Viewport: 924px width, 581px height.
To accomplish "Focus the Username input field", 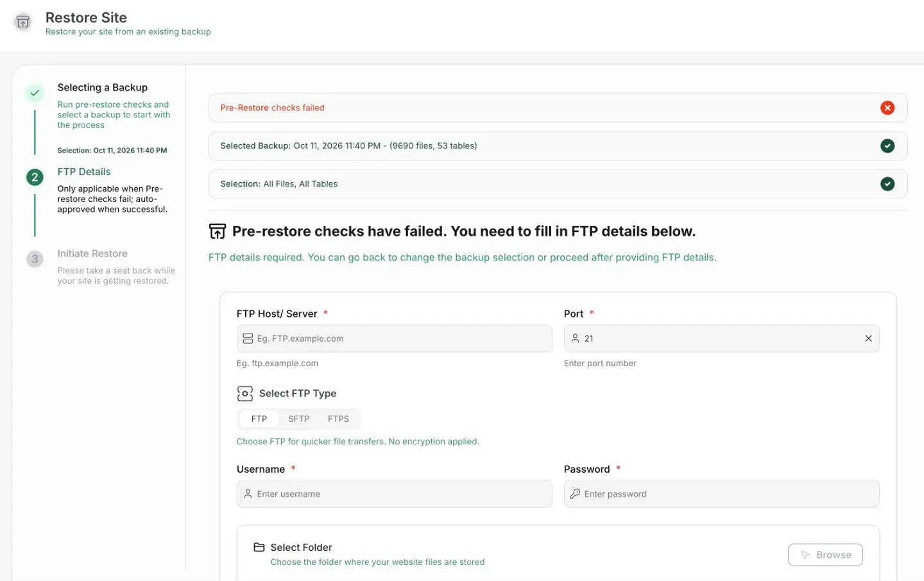I will [x=395, y=494].
